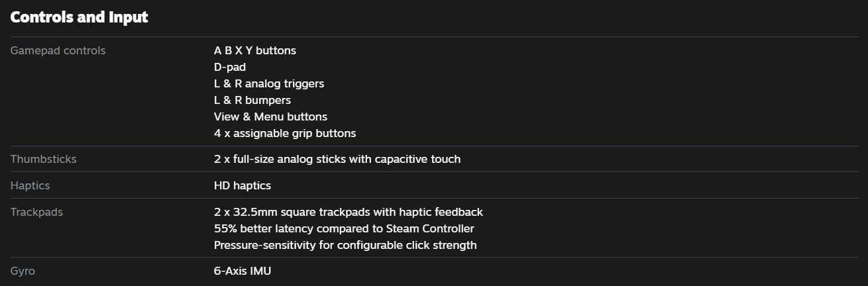Select the 'A B X Y buttons' text
The height and width of the screenshot is (286, 868).
(x=254, y=50)
